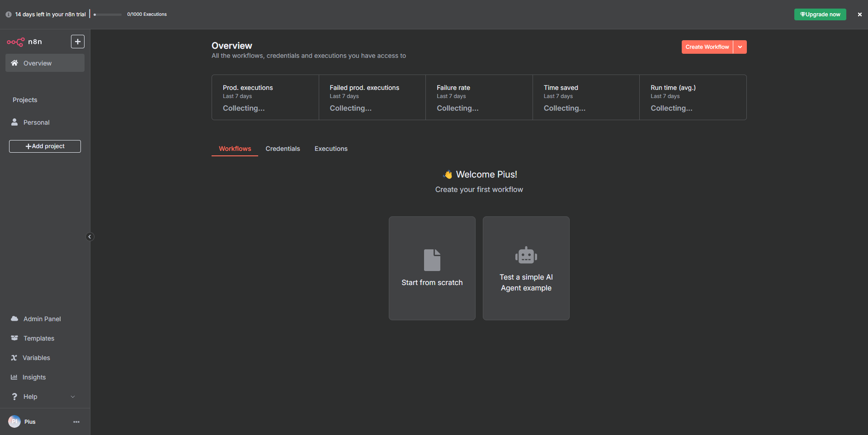Dismiss the trial banner
868x435 pixels.
point(859,14)
